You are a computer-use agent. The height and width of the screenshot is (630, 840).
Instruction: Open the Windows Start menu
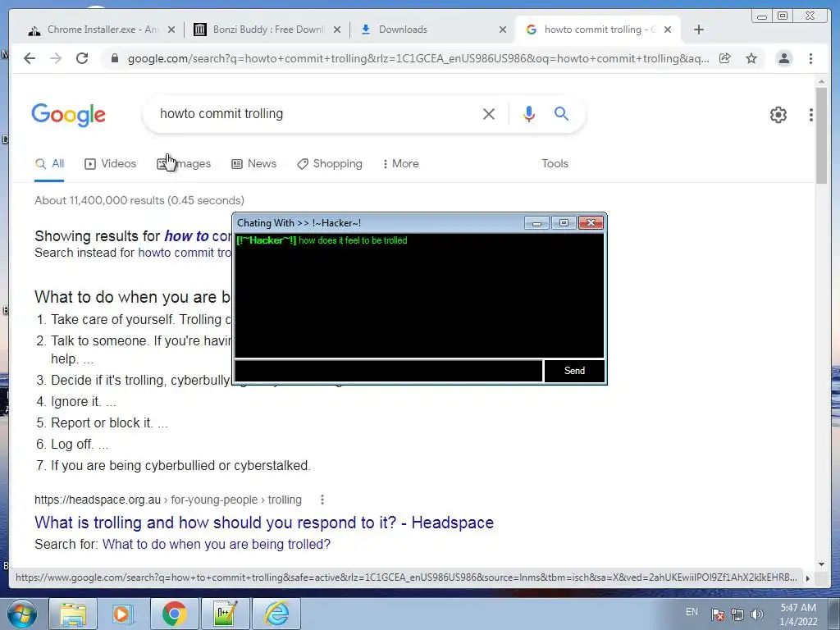[x=22, y=614]
